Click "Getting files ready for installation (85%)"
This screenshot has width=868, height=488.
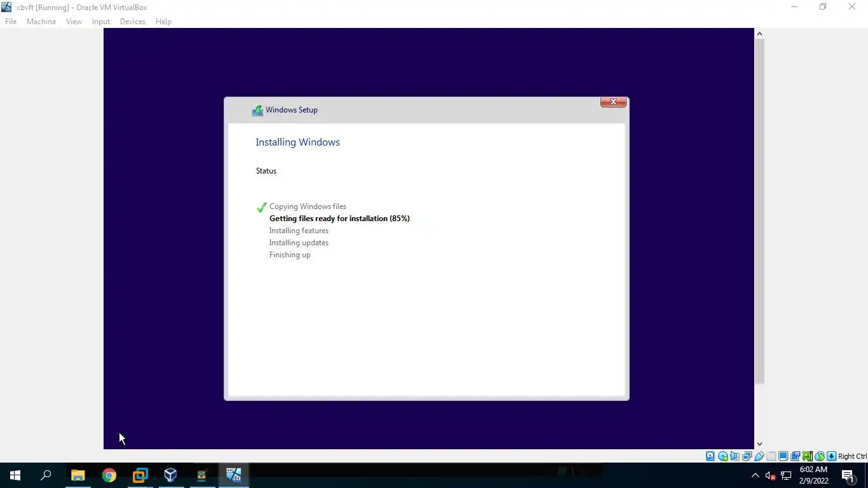coord(339,219)
